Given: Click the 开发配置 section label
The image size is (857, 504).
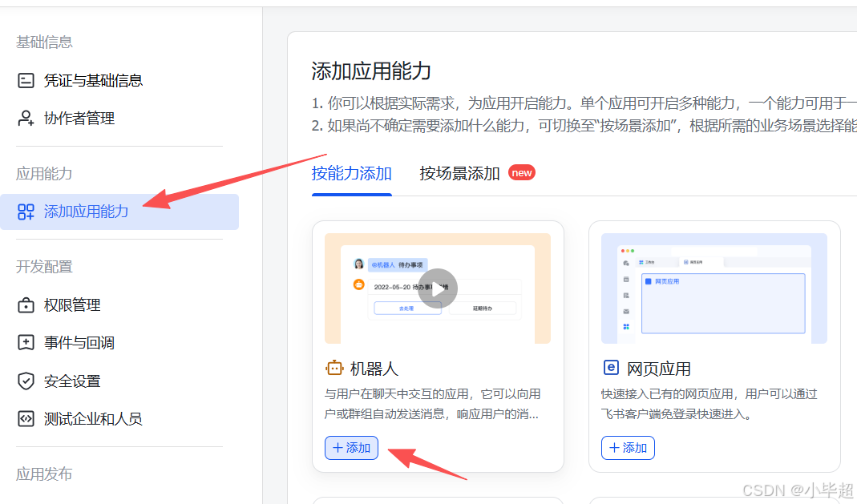Looking at the screenshot, I should [x=44, y=267].
